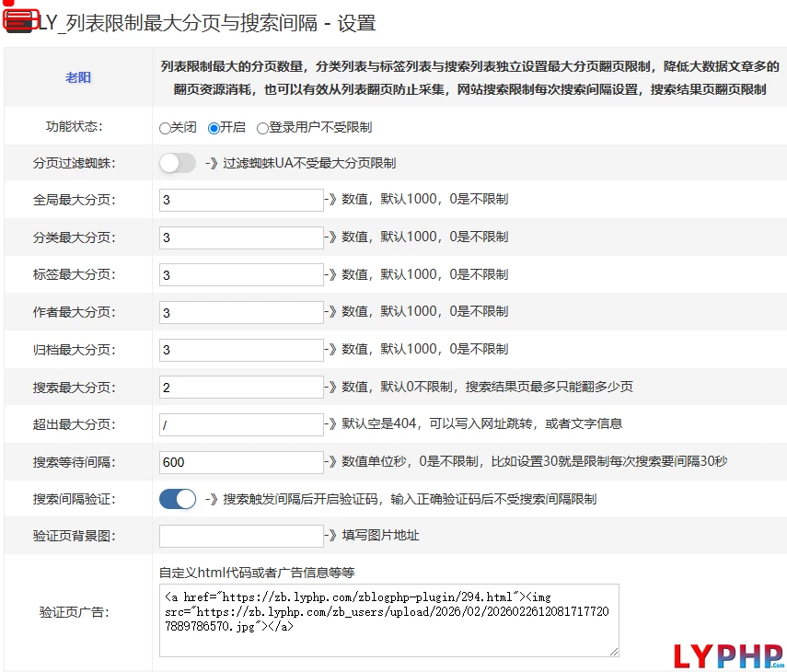Click the 全局最大分页 input field
787x672 pixels.
tap(240, 200)
